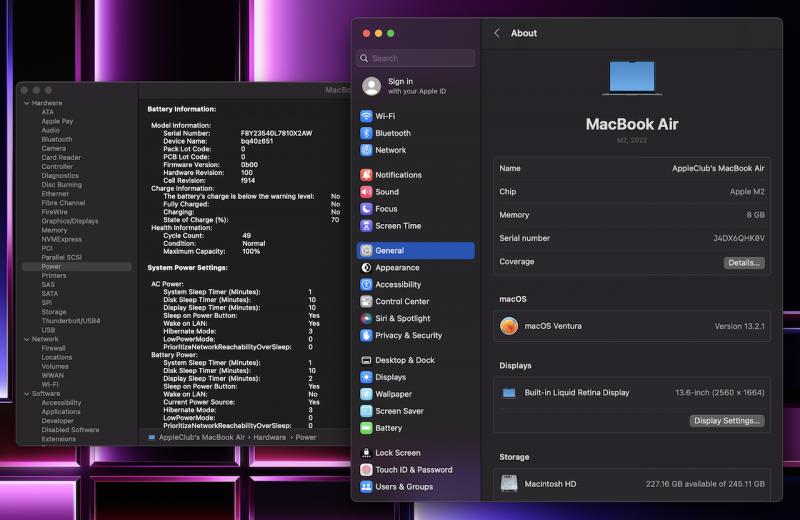Select Graphics/Displays in System Information

click(x=70, y=221)
